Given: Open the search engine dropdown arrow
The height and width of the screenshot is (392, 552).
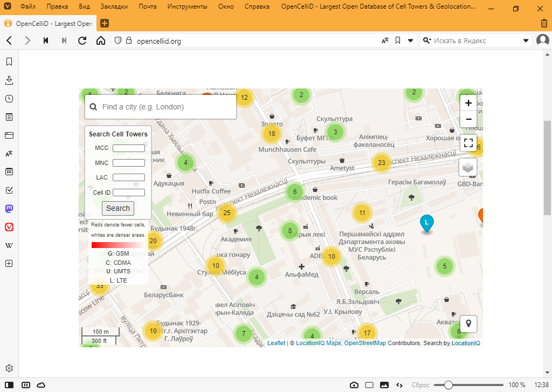Looking at the screenshot, I should click(526, 40).
